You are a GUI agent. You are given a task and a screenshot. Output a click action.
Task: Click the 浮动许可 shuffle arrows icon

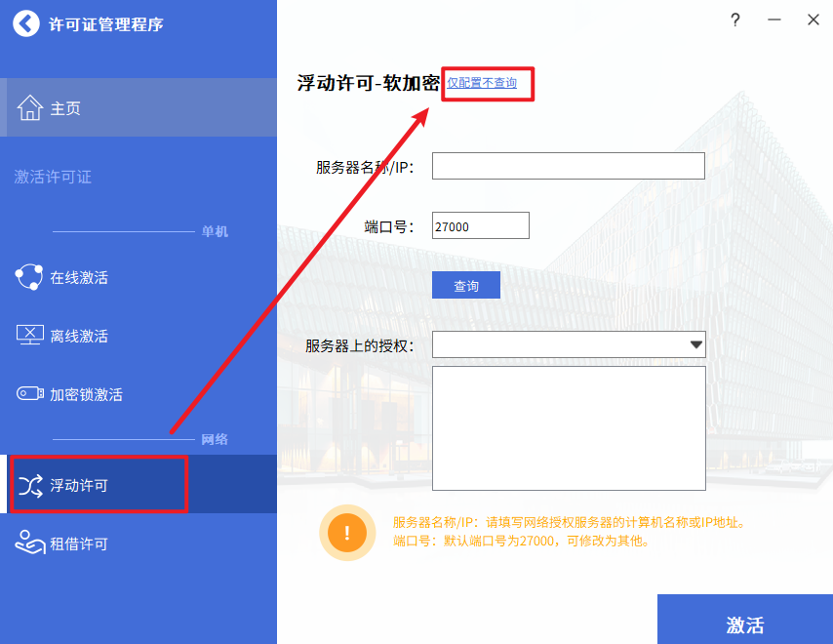click(x=30, y=485)
